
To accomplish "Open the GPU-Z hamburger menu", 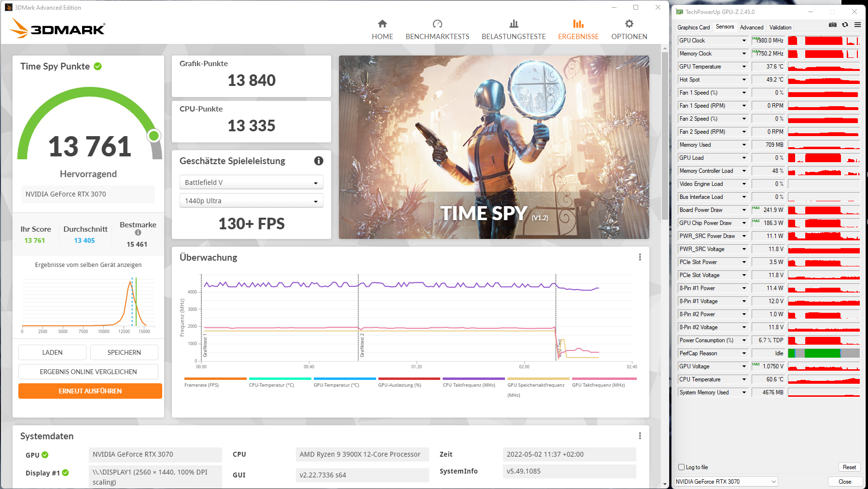I will (x=857, y=25).
